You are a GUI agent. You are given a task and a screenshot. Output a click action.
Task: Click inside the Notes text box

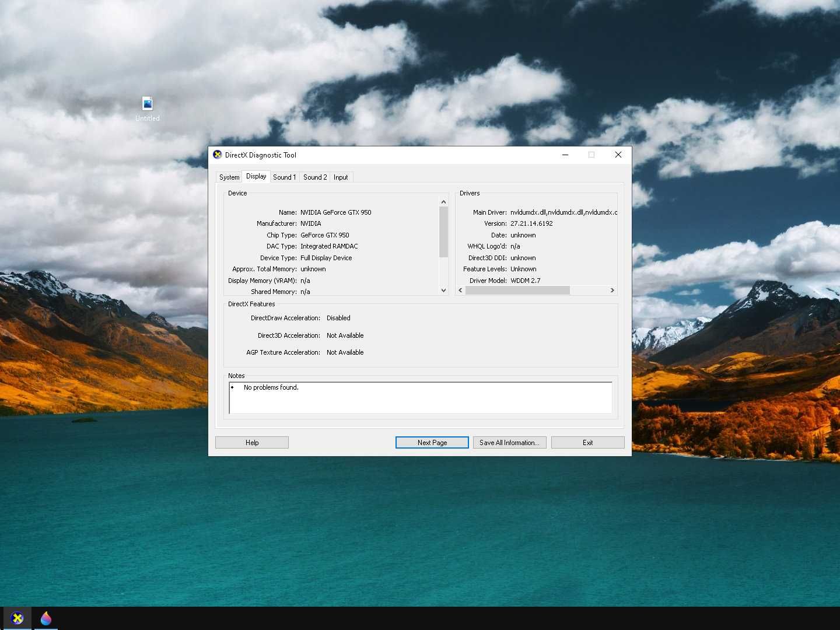(421, 398)
